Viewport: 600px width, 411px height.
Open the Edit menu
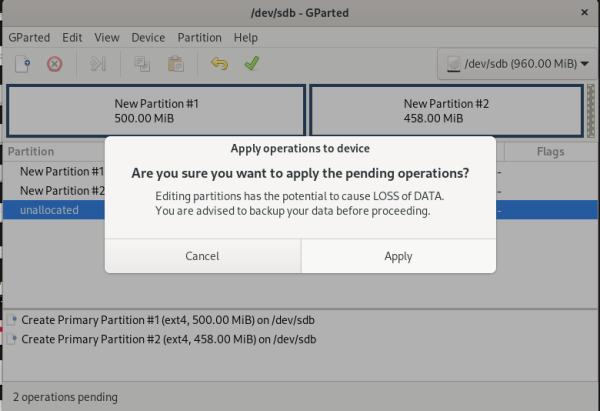72,37
